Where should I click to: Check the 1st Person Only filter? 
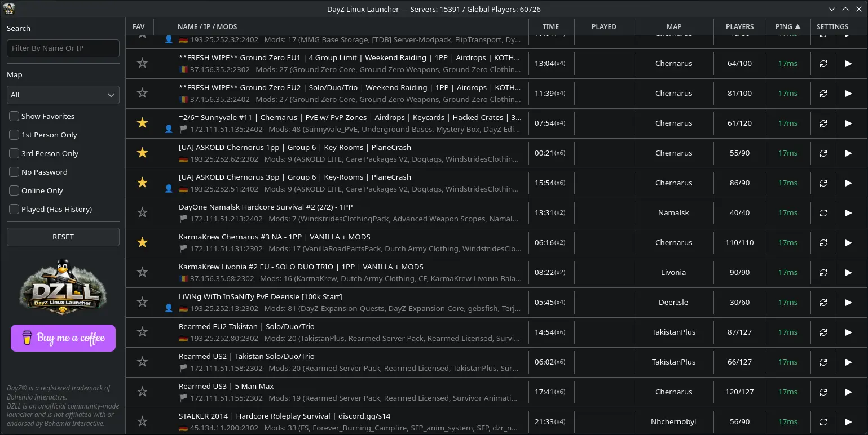[x=14, y=135]
